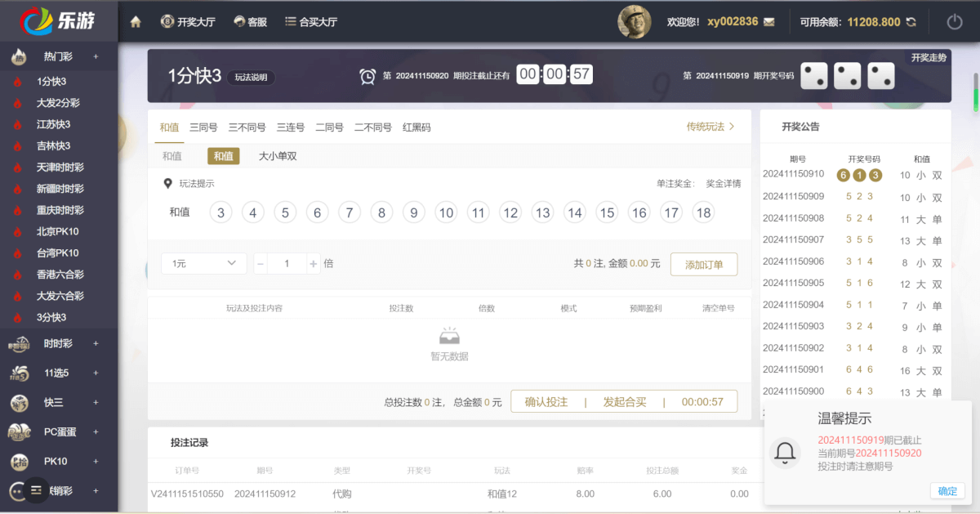Refresh the available balance amount

pos(911,22)
